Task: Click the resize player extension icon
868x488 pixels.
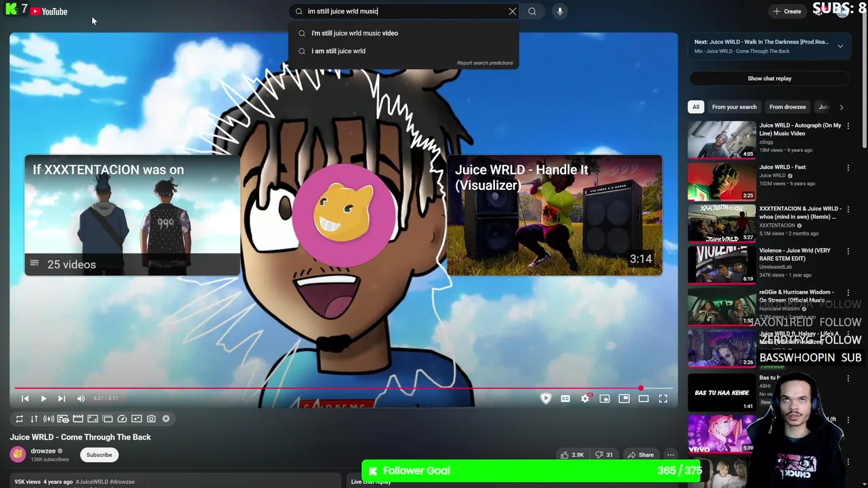Action: pyautogui.click(x=93, y=419)
